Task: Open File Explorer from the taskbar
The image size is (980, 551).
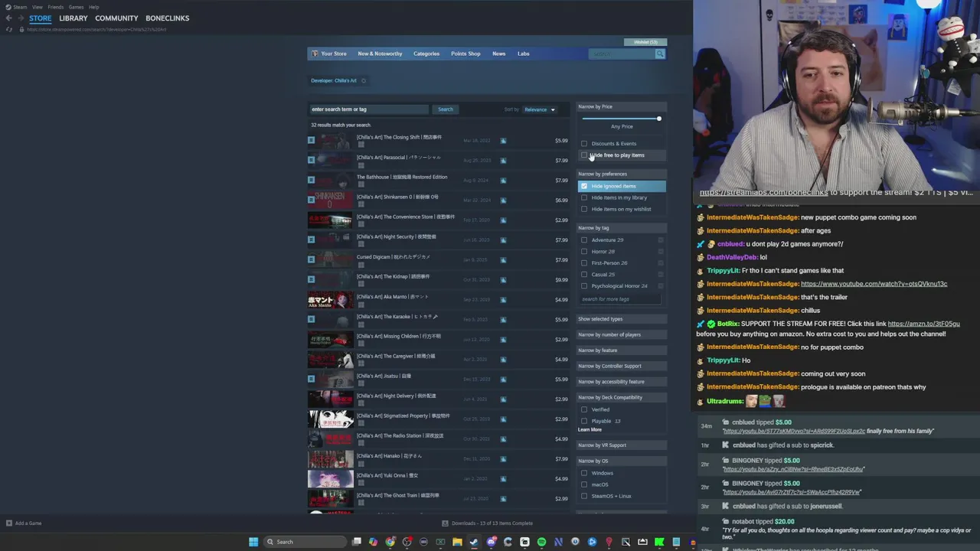Action: click(x=457, y=542)
